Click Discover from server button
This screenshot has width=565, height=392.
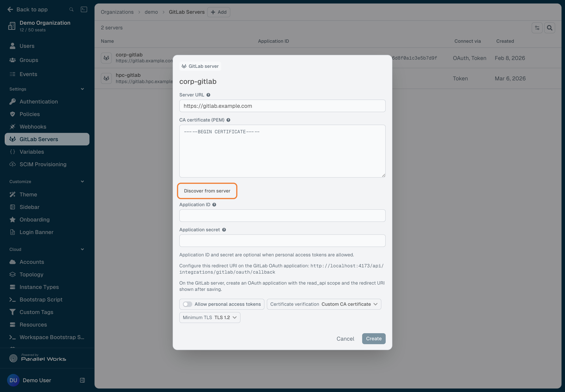pyautogui.click(x=207, y=191)
